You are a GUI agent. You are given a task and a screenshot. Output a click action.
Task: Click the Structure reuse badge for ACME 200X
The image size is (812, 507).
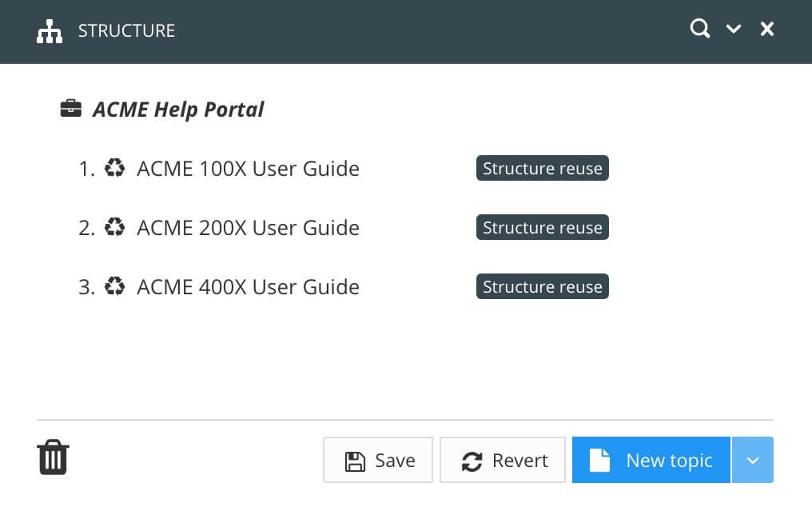point(542,227)
